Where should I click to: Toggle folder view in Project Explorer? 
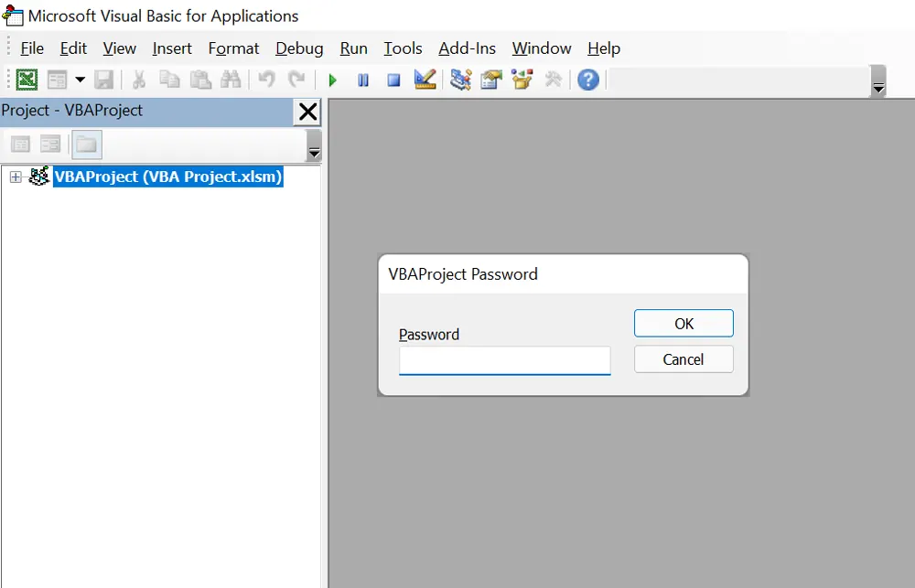[86, 144]
